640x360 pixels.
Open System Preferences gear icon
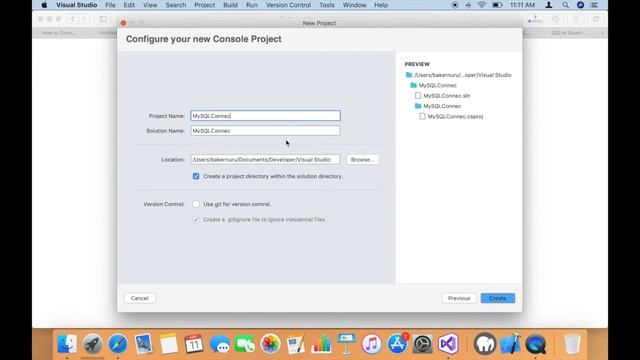click(422, 344)
